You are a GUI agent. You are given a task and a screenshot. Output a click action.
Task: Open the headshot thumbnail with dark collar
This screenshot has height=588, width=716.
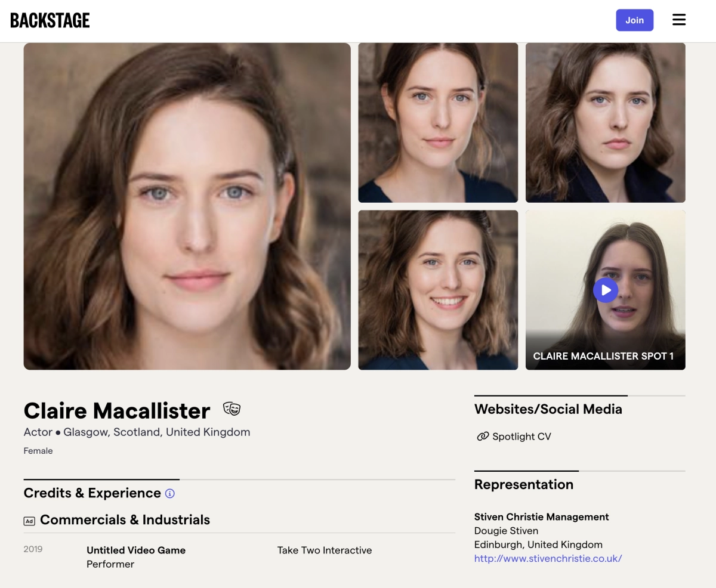point(606,123)
